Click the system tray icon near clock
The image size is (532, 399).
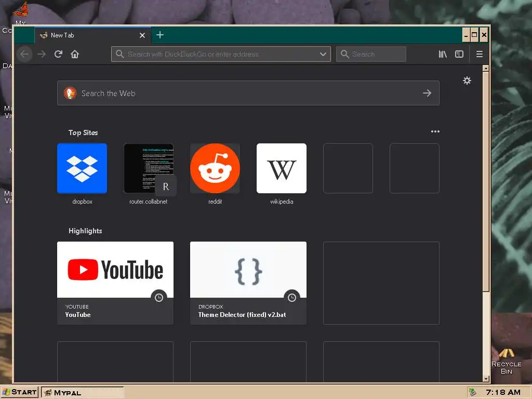(472, 393)
